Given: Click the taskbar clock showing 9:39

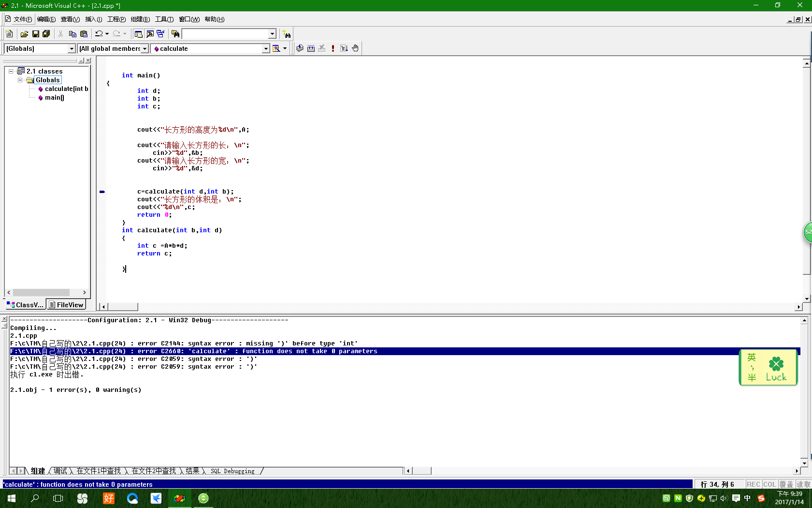Looking at the screenshot, I should 789,498.
